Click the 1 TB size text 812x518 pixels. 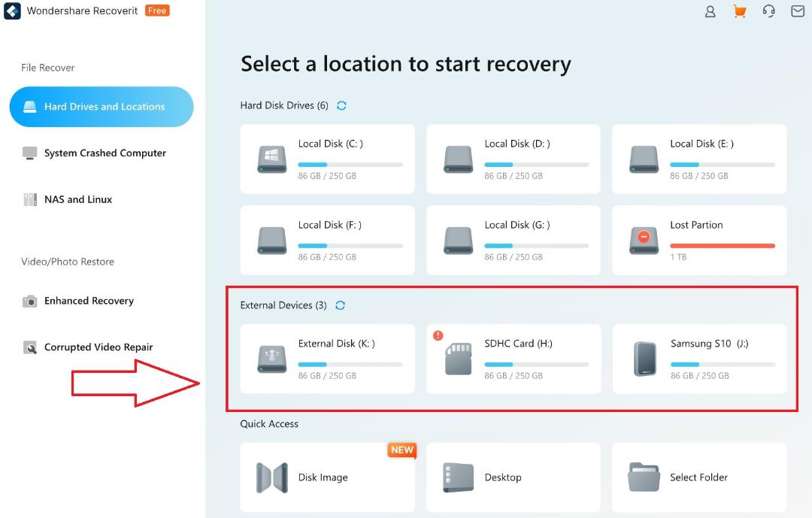coord(678,257)
